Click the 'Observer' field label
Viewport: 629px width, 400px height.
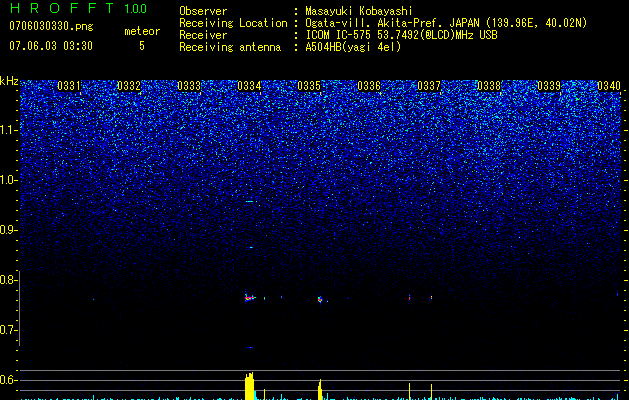(x=203, y=11)
